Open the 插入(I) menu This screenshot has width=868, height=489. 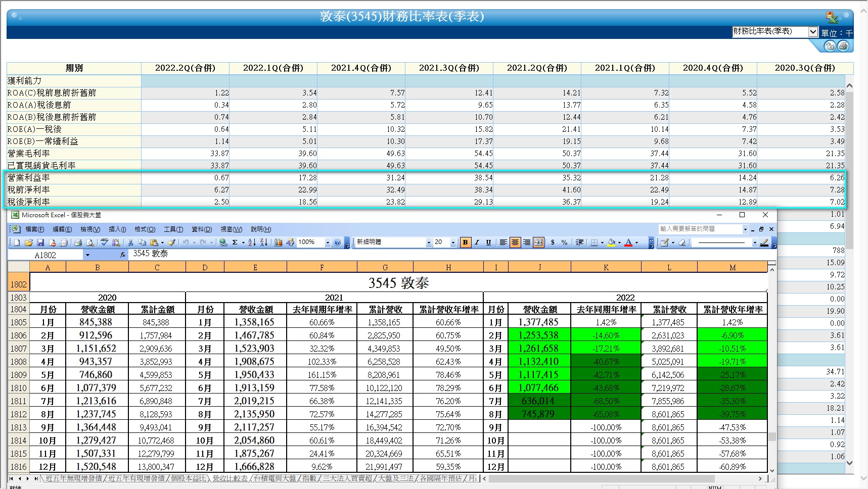(x=117, y=229)
